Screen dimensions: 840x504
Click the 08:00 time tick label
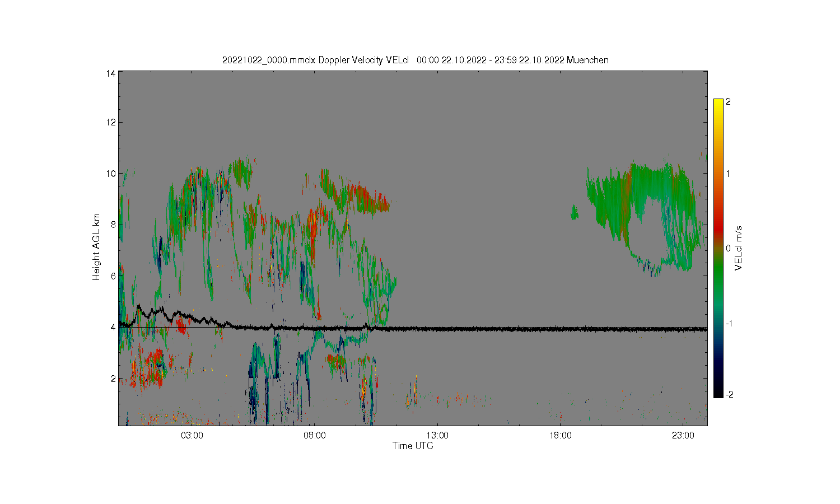click(x=315, y=435)
